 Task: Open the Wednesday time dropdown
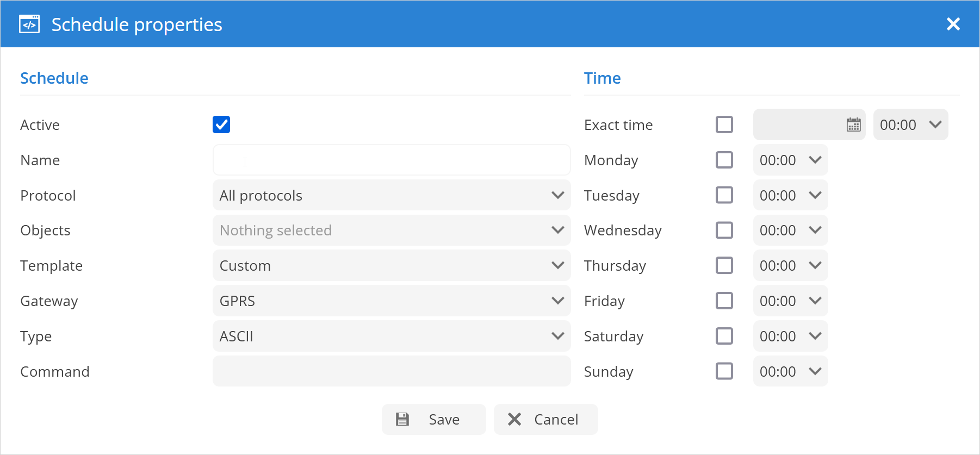click(790, 230)
